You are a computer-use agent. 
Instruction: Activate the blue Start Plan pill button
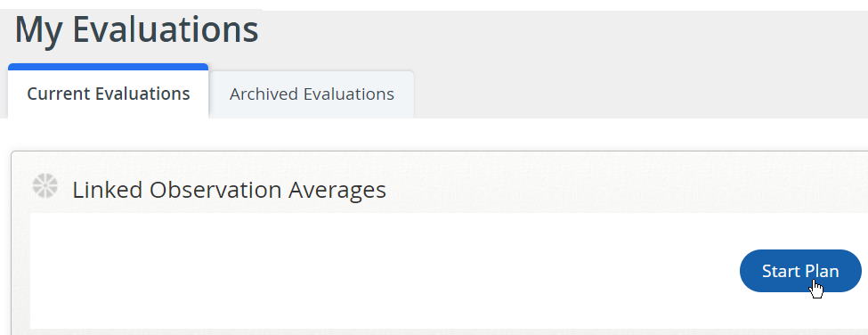point(800,271)
